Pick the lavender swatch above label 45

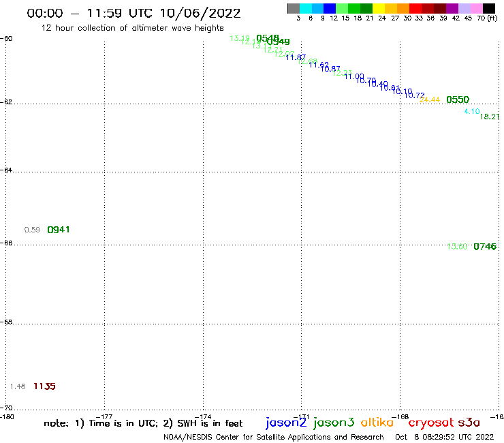[464, 8]
